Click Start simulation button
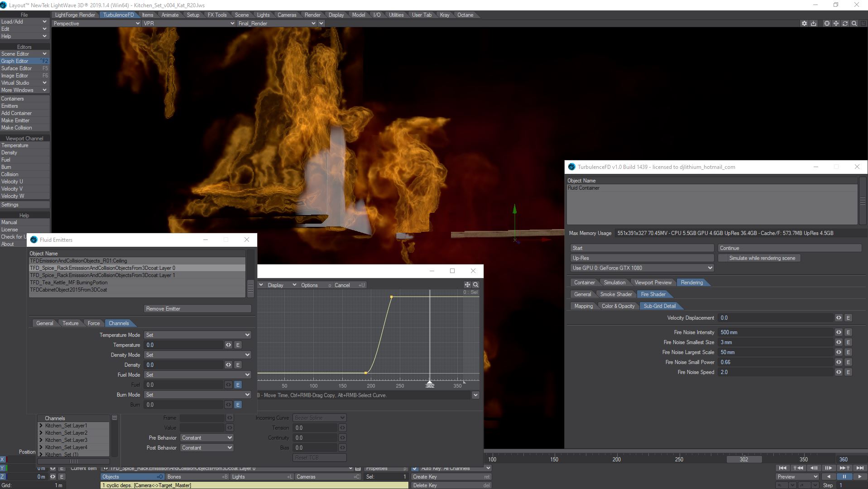The image size is (868, 489). coord(642,248)
